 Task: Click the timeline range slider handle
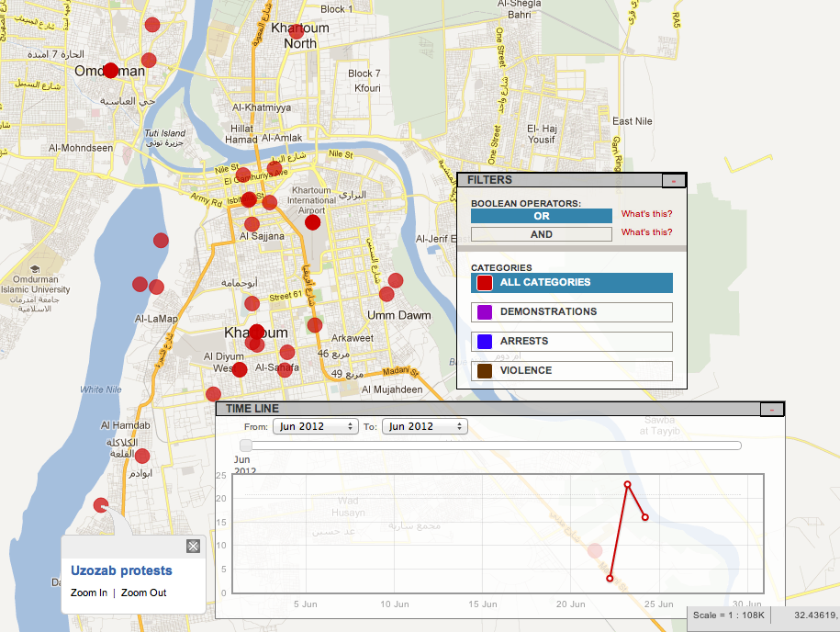pos(246,446)
